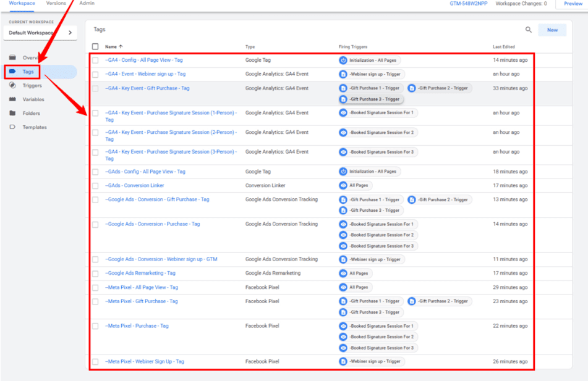Screen dimensions: 588x381
Task: Switch to the Versions tab
Action: tap(56, 4)
